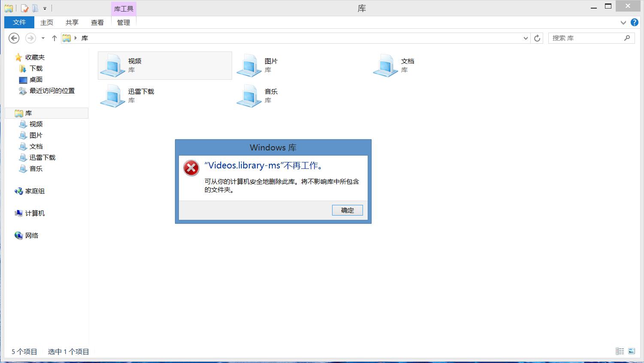This screenshot has width=644, height=363.
Task: Click inside the 搜索 库 search box
Action: pyautogui.click(x=588, y=38)
